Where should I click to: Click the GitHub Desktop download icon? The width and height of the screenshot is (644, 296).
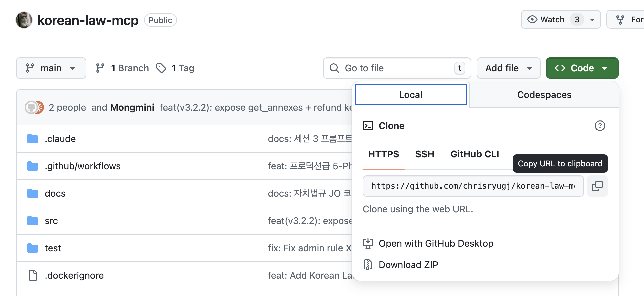coord(368,243)
